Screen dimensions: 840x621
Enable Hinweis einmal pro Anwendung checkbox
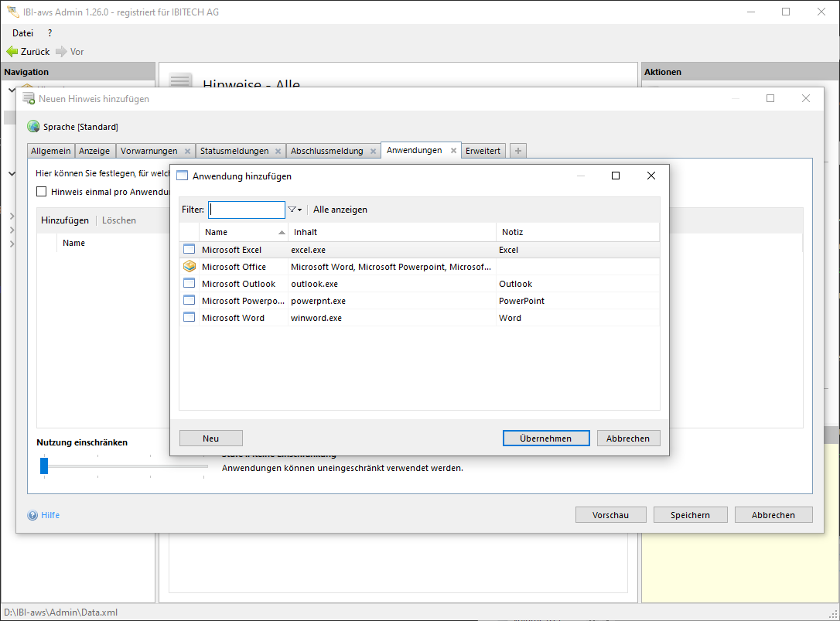click(42, 192)
